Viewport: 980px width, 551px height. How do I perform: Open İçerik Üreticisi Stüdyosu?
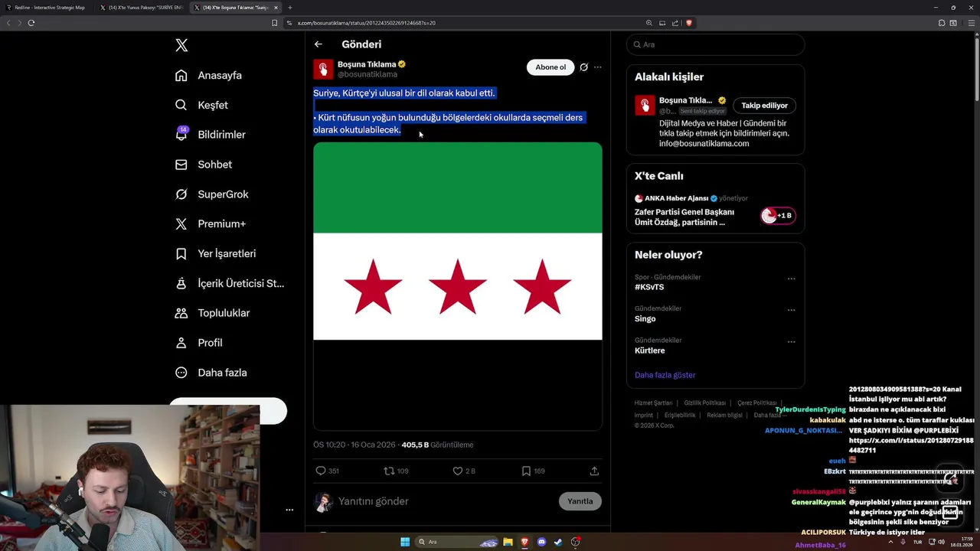pyautogui.click(x=230, y=283)
